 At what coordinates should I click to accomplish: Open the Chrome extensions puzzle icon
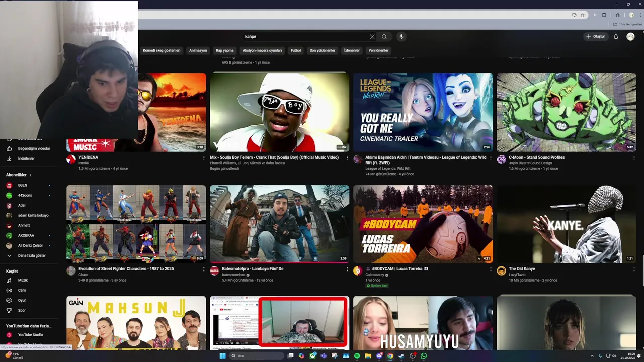pos(604,15)
